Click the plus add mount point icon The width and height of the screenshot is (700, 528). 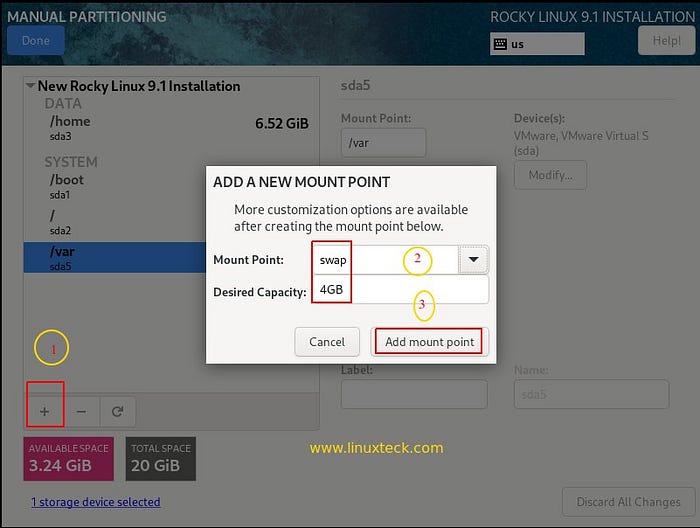[45, 411]
